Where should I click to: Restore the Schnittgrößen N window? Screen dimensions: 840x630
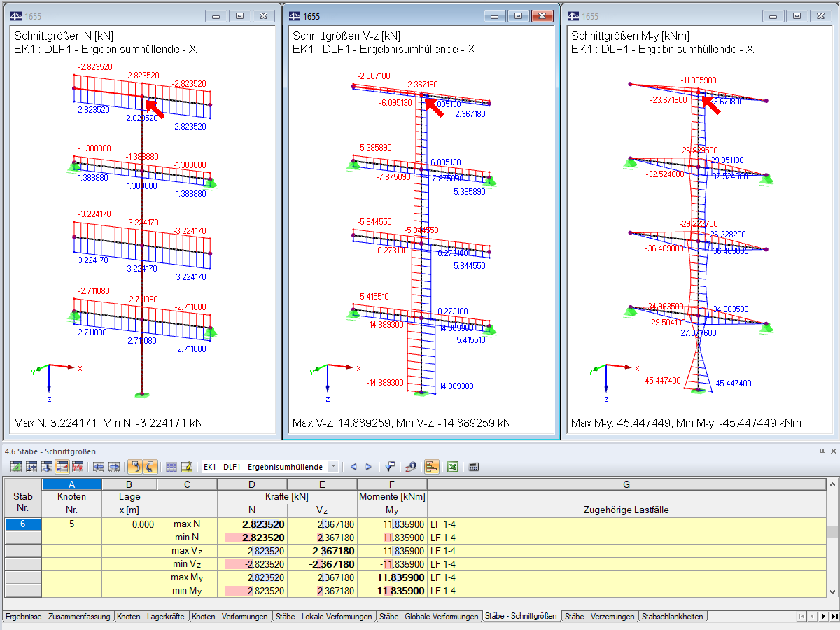click(239, 15)
